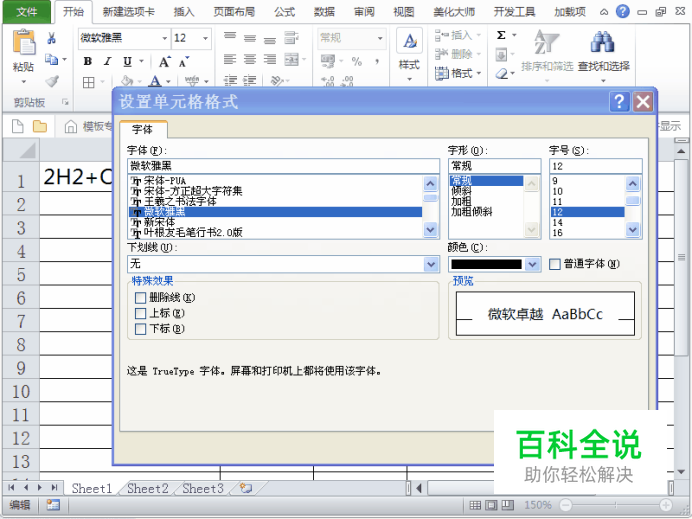Open the number format dropdown in ribbon
This screenshot has height=519, width=692.
[x=380, y=38]
